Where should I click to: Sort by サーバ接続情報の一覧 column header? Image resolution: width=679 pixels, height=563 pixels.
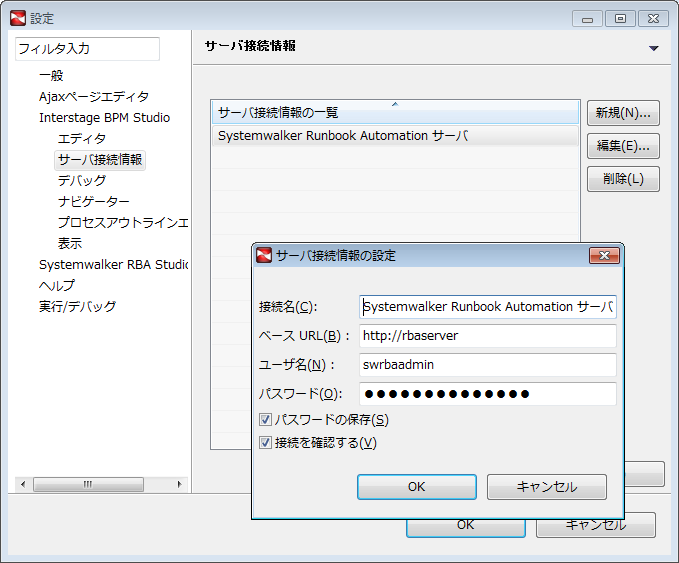click(x=395, y=112)
